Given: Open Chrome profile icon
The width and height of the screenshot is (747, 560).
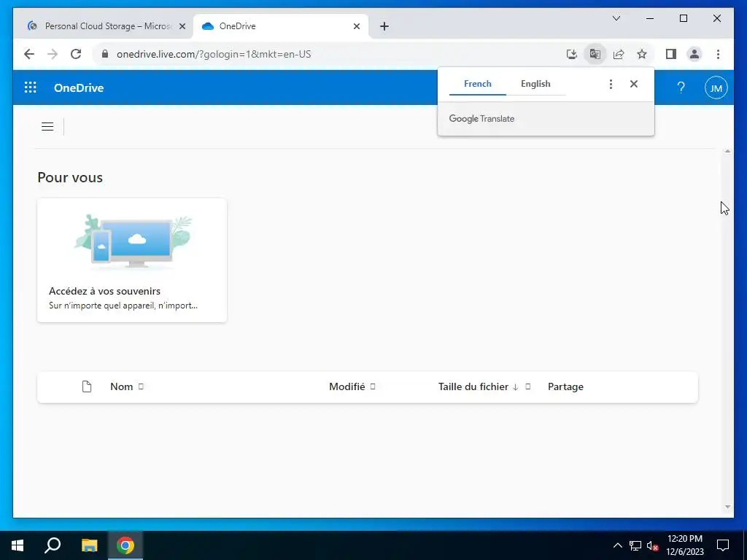Looking at the screenshot, I should tap(694, 54).
